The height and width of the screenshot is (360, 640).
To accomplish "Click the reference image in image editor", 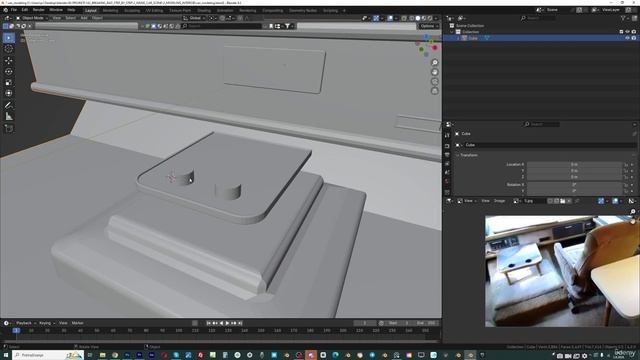I will (x=562, y=271).
